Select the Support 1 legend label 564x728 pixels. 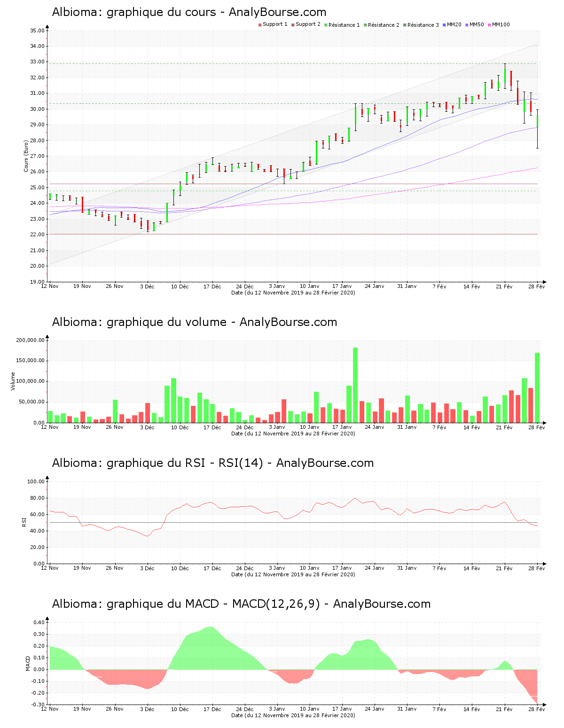pos(275,24)
